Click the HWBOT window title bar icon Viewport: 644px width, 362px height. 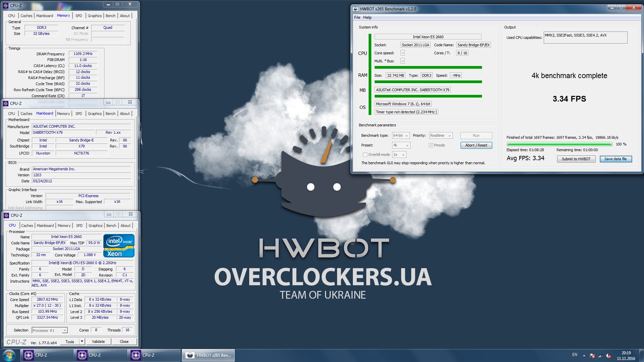pos(356,9)
